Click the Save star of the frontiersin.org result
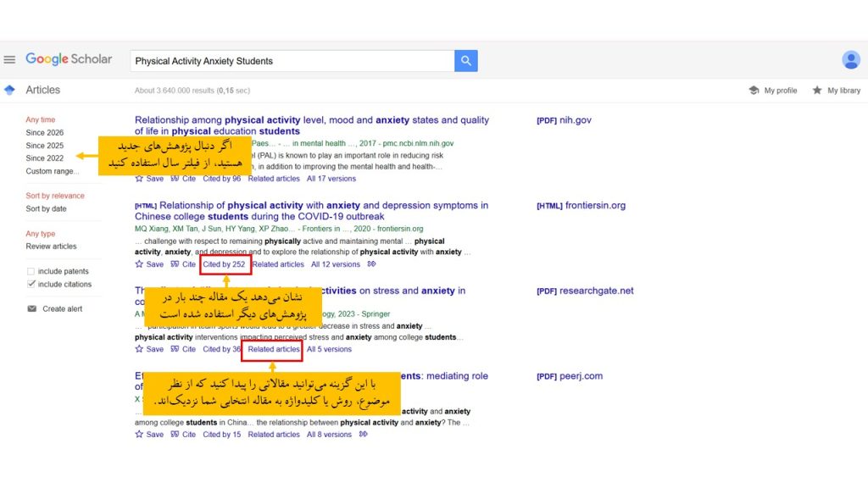This screenshot has height=488, width=868. [139, 264]
